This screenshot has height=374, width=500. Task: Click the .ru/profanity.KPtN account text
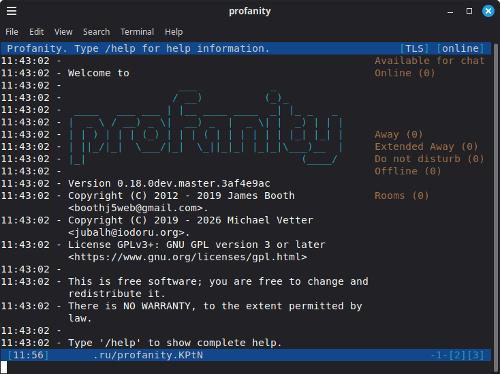click(148, 355)
